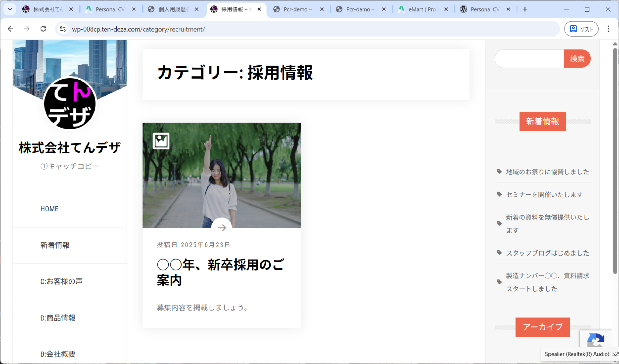Open the site information icon in address bar
Screen dimensions: 619x364
pyautogui.click(x=63, y=29)
